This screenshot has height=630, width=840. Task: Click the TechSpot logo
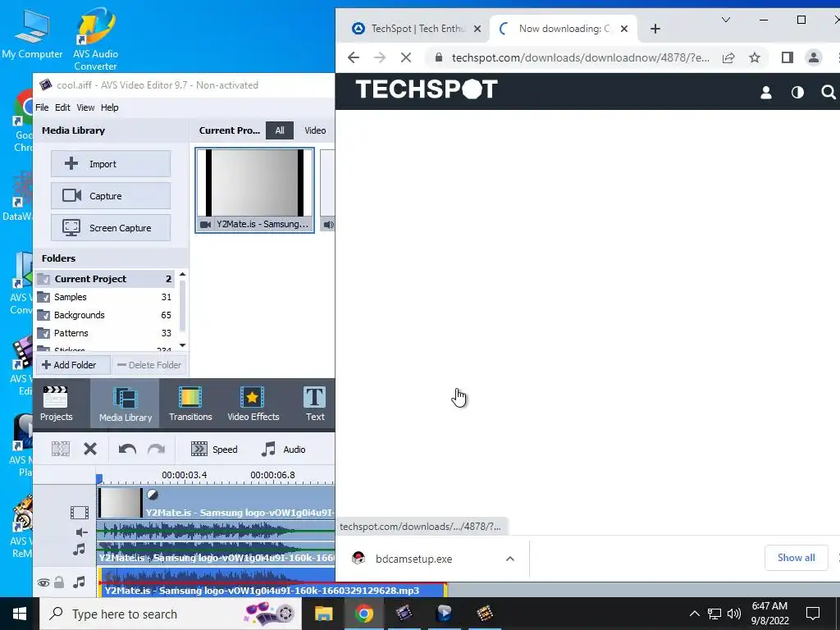(x=427, y=89)
